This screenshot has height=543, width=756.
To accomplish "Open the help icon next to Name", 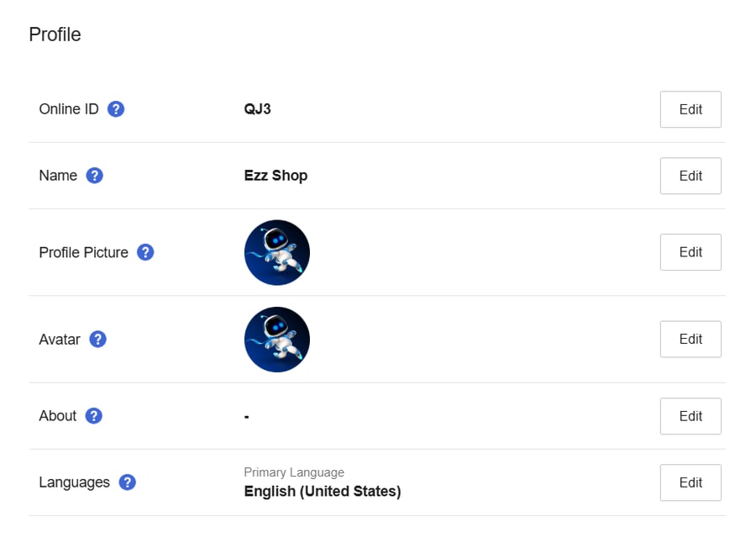I will [94, 175].
